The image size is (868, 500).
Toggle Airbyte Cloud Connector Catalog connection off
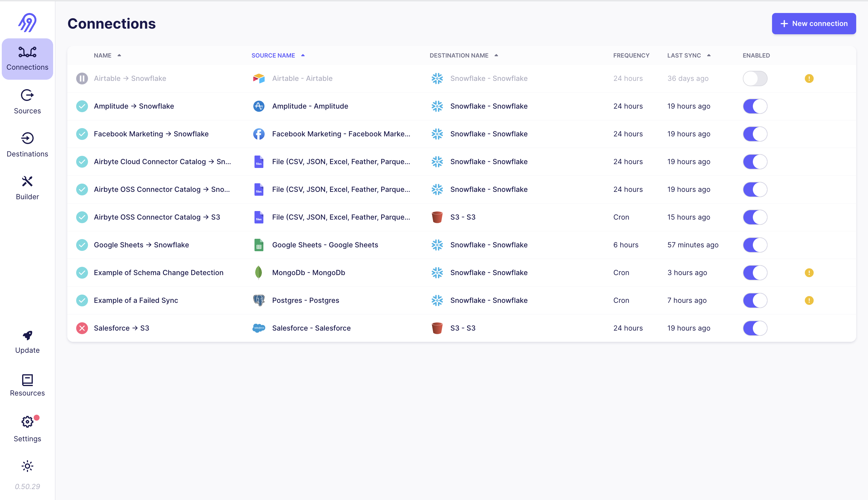coord(755,162)
